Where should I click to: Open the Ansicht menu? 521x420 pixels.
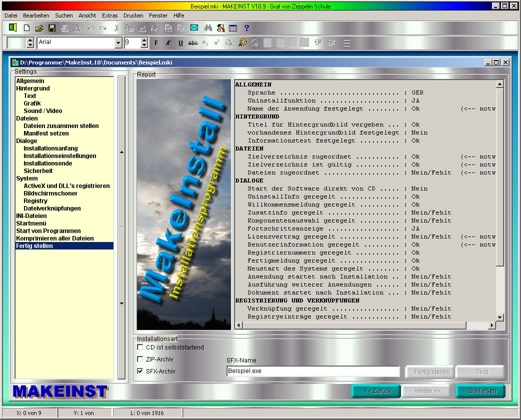click(x=87, y=15)
